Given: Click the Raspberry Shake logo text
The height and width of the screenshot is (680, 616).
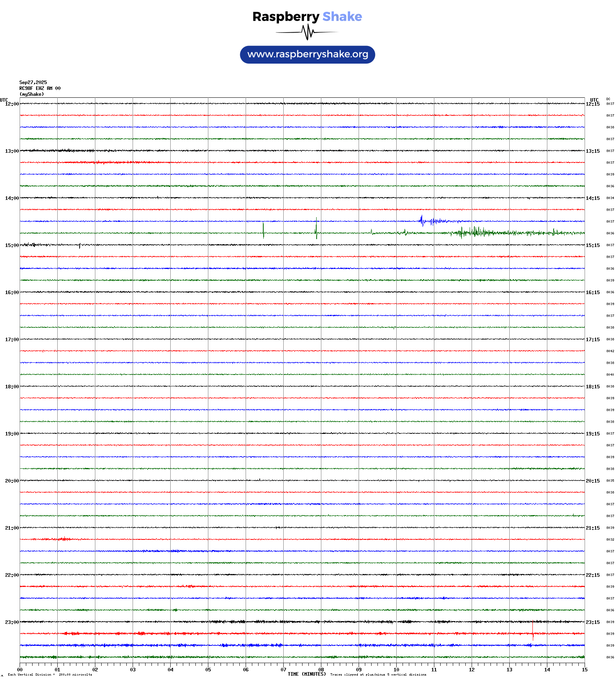Looking at the screenshot, I should pyautogui.click(x=307, y=16).
